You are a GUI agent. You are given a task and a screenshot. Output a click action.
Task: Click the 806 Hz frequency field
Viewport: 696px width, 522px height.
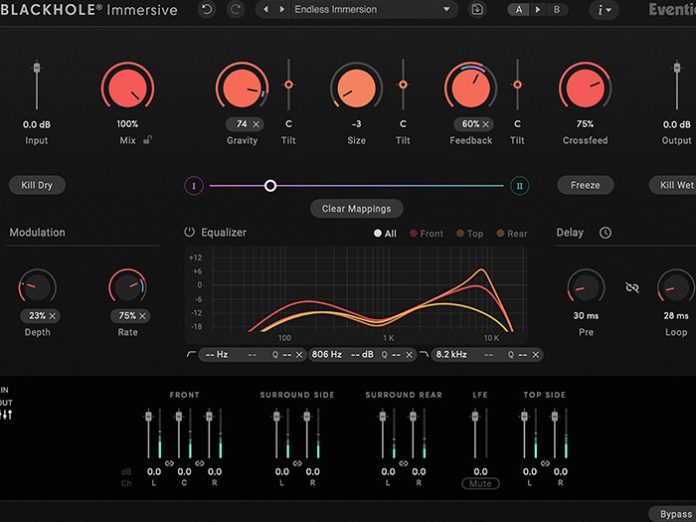click(327, 355)
